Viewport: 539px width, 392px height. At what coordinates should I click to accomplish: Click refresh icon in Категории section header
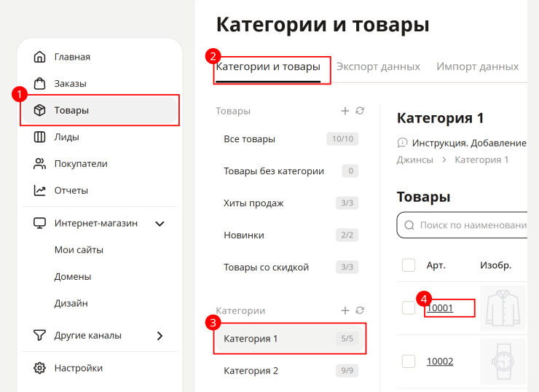[360, 310]
